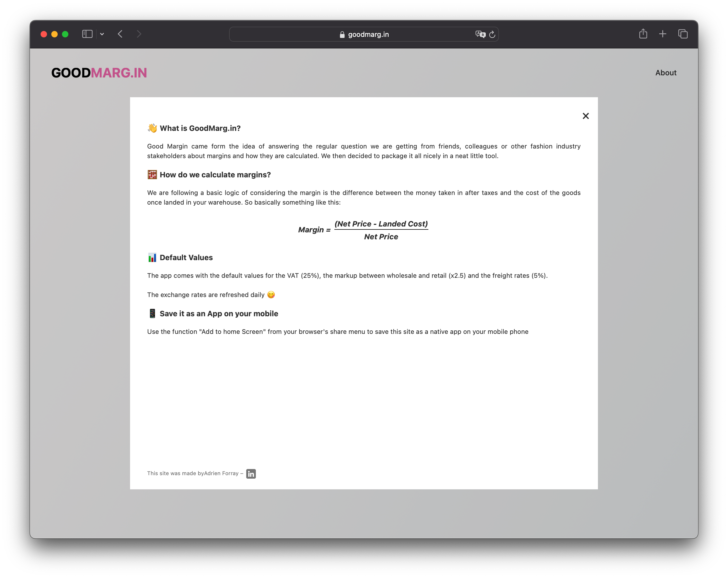Click the mobile phone emoji
The height and width of the screenshot is (578, 728).
tap(152, 313)
